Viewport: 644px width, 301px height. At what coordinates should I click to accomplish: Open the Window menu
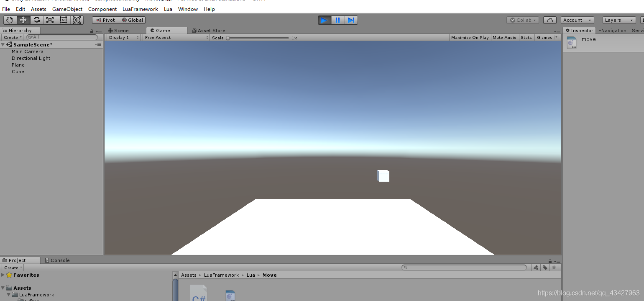point(188,9)
